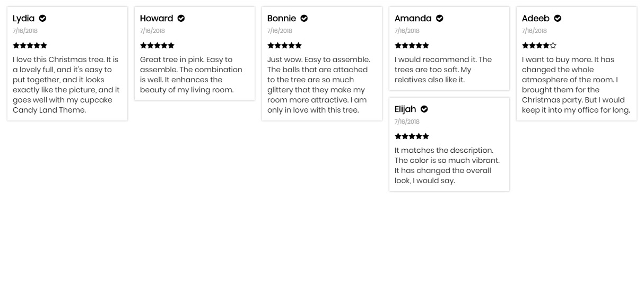Select Adeeb's review about Christmas party
Screen dimensions: 644x284
(x=576, y=85)
